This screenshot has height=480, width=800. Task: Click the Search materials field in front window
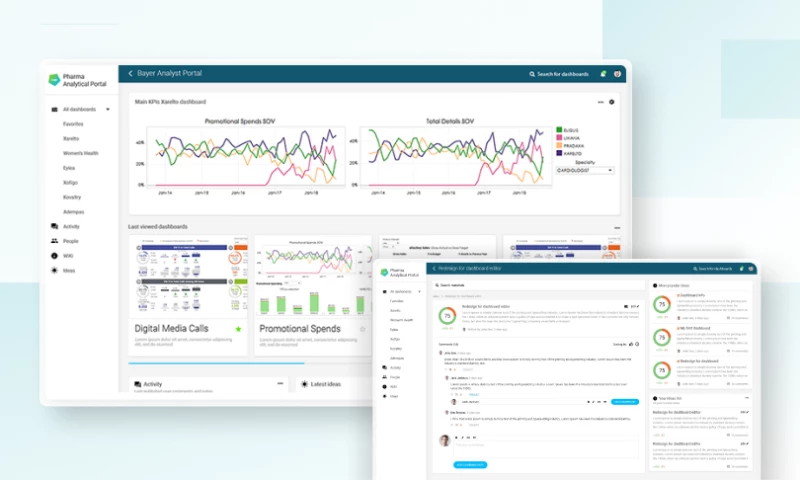pos(538,285)
